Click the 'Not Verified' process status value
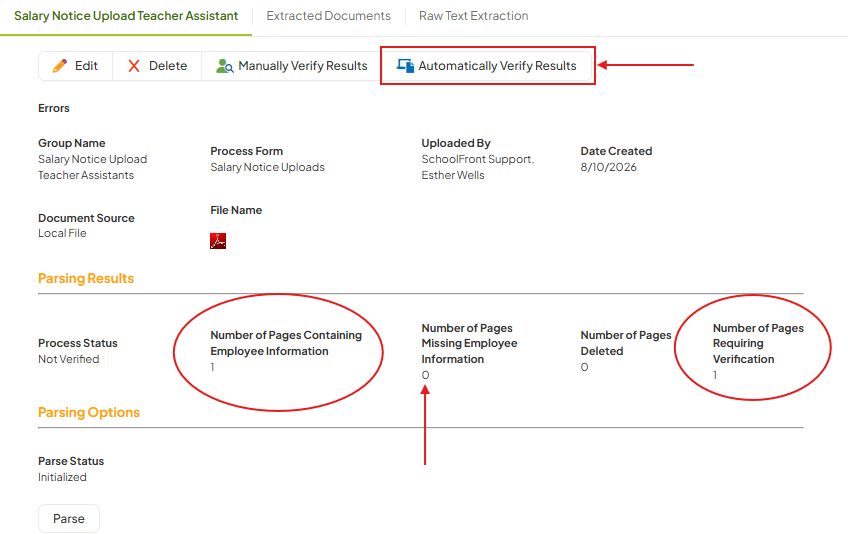This screenshot has height=534, width=848. [x=69, y=359]
